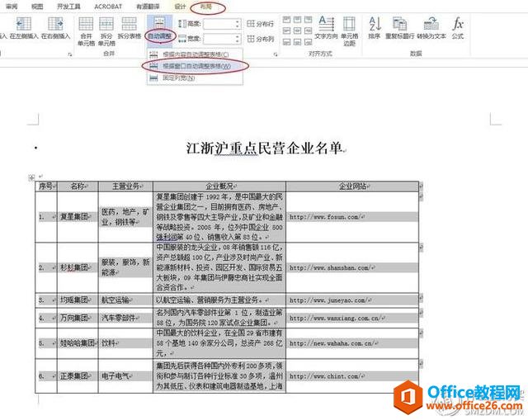Switch to the 审阅 (Review) tab
Screen dimensions: 528x420
pyautogui.click(x=12, y=7)
